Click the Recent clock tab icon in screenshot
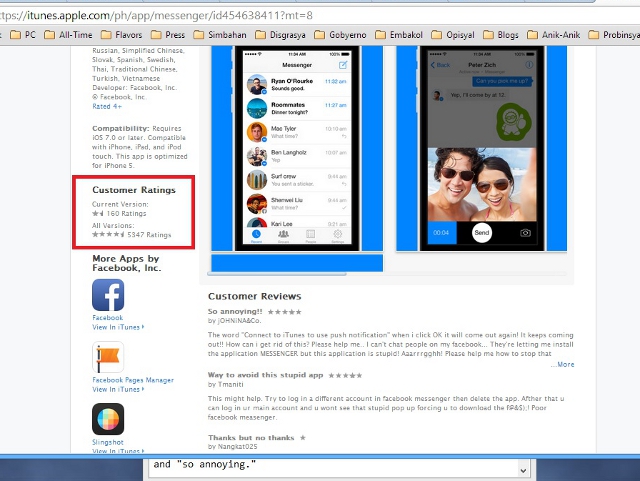 pos(256,235)
